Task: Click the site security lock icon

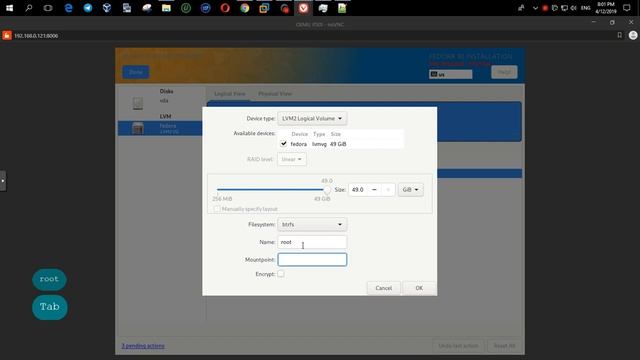Action: 7,36
